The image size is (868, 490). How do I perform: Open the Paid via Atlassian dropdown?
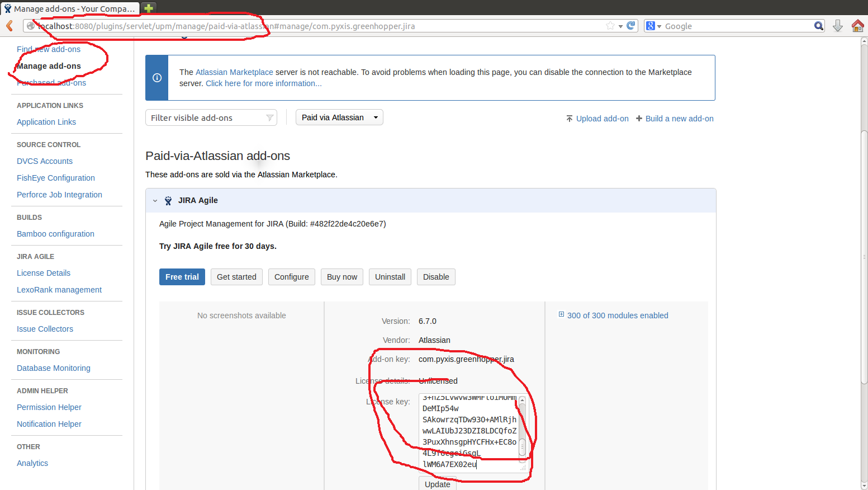[x=339, y=117]
